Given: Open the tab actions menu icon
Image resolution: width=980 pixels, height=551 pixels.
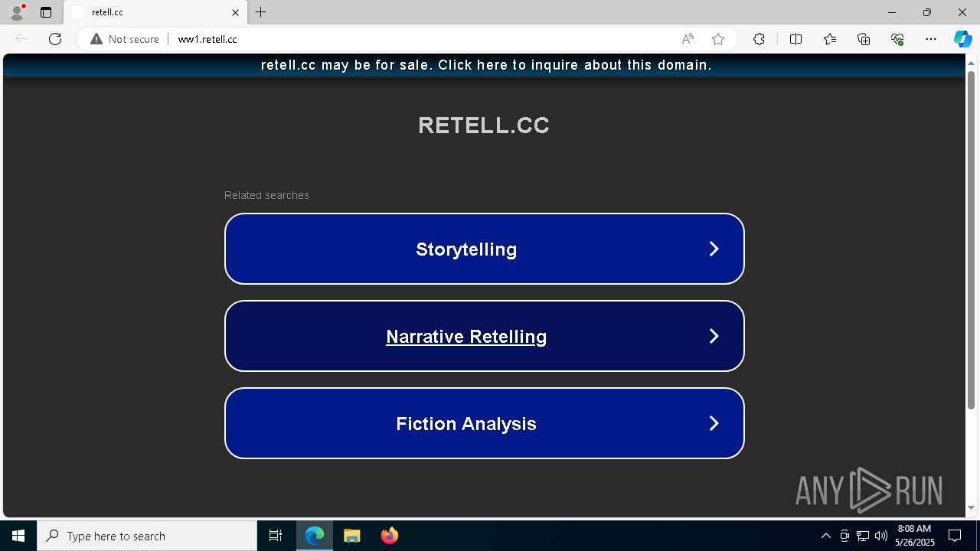Looking at the screenshot, I should (46, 12).
